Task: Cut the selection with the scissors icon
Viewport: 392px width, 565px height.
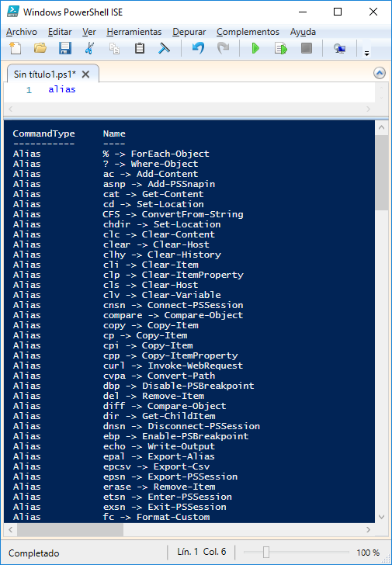Action: point(89,48)
